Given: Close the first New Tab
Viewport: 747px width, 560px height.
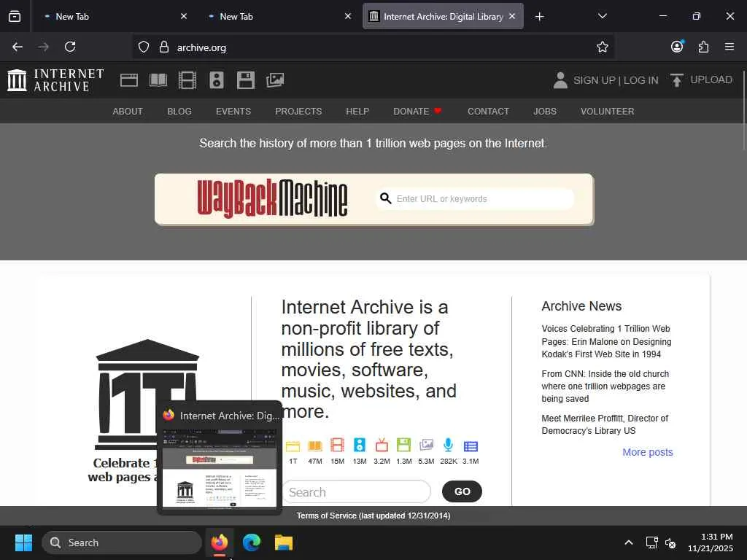Looking at the screenshot, I should 184,16.
